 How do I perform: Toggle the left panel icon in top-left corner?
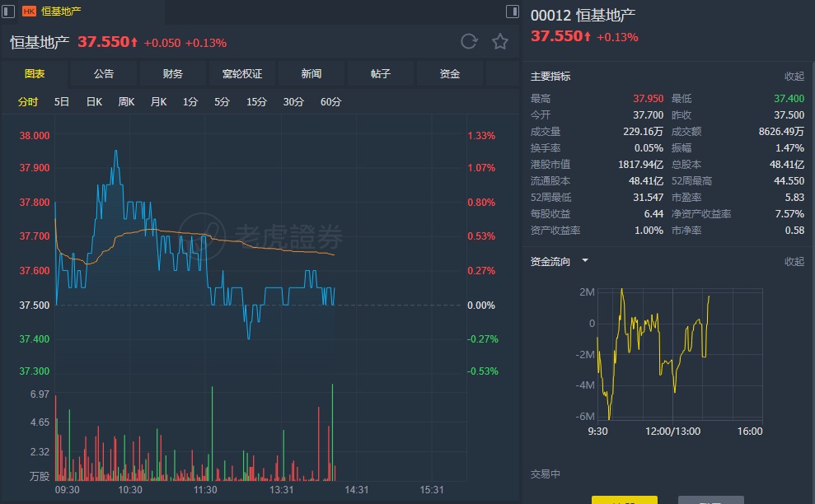tap(8, 11)
